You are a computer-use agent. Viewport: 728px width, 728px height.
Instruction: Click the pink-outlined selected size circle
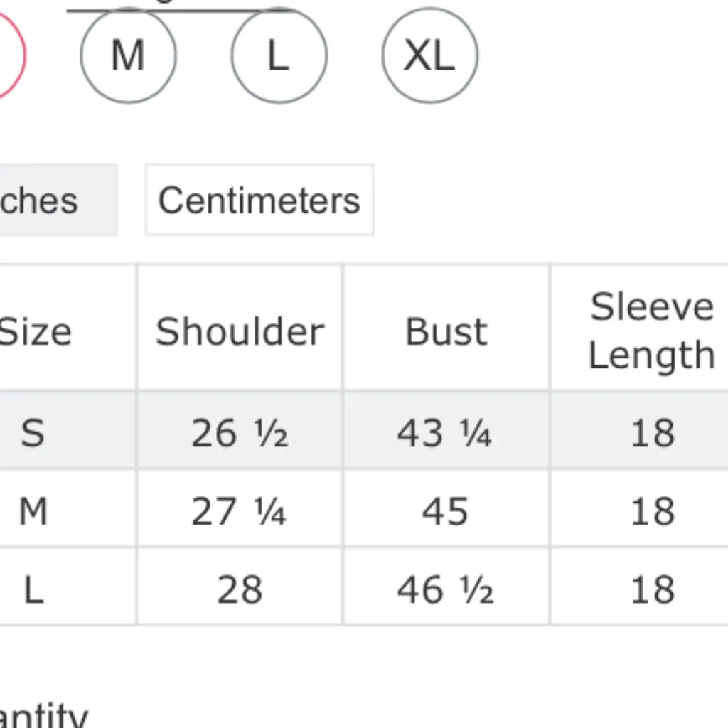point(9,55)
